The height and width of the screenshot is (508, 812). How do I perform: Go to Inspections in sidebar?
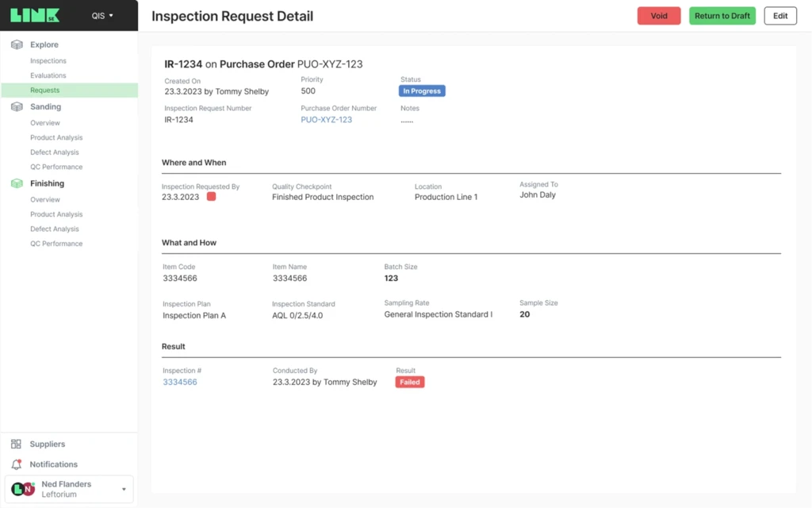[x=48, y=61]
